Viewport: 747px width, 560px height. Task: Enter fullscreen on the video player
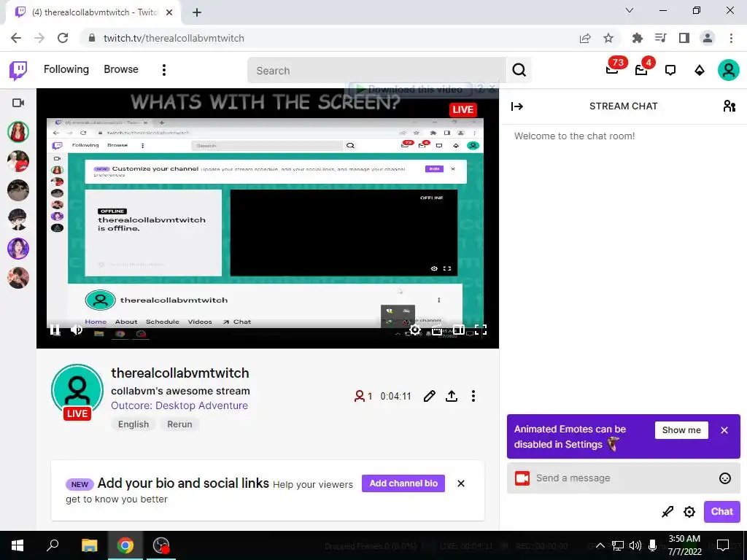click(x=481, y=330)
